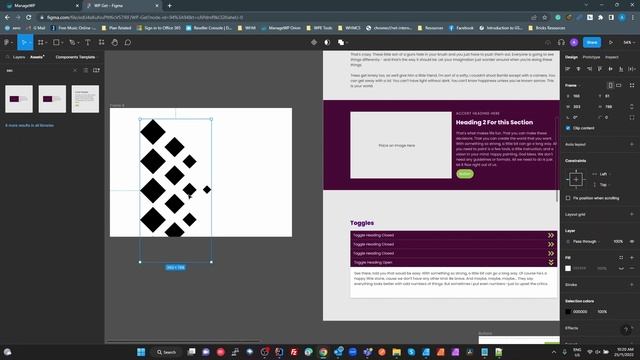The image size is (640, 360).
Task: Open the Resources tool
Action: pos(101,42)
